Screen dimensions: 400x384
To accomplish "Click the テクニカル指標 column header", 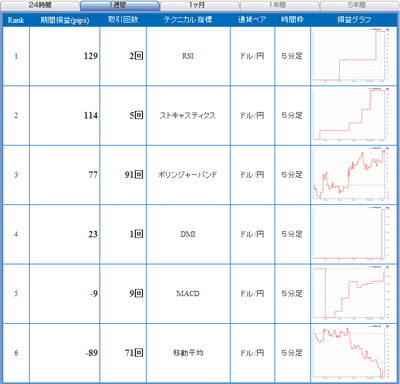I will click(188, 20).
